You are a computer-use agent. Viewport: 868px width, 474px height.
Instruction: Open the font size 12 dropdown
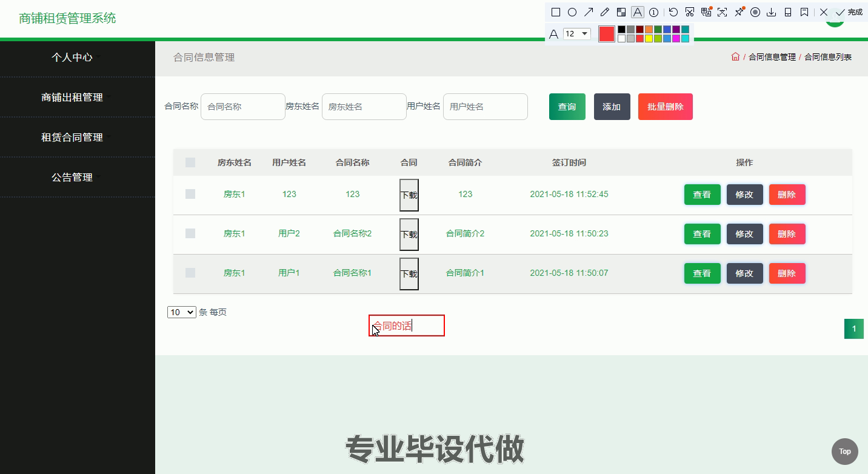pyautogui.click(x=577, y=34)
